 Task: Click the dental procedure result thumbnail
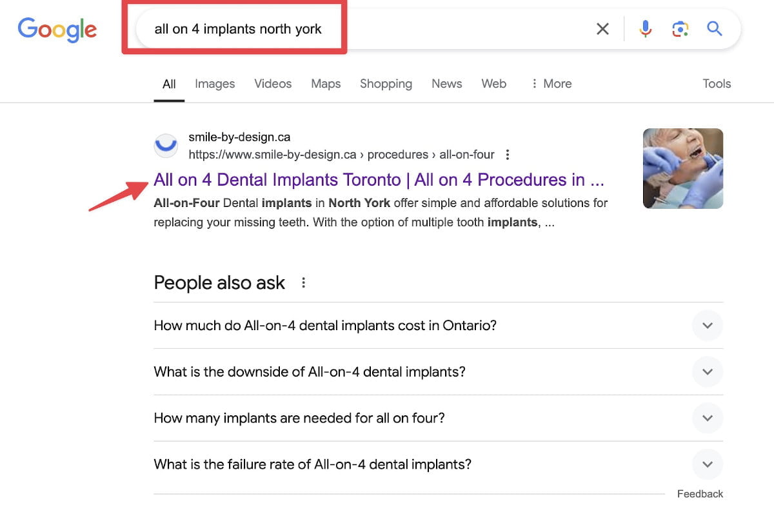coord(682,168)
